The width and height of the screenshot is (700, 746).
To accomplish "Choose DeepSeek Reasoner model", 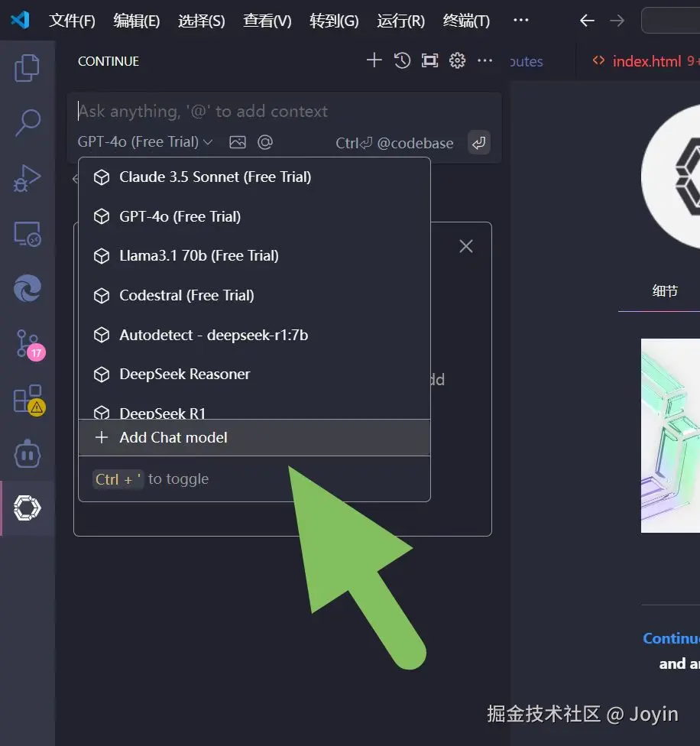I will (x=254, y=375).
